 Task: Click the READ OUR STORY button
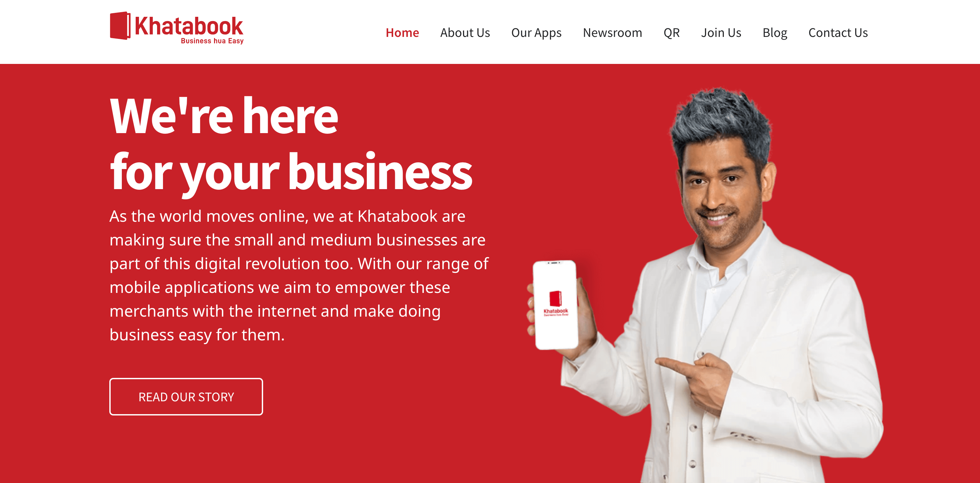186,397
